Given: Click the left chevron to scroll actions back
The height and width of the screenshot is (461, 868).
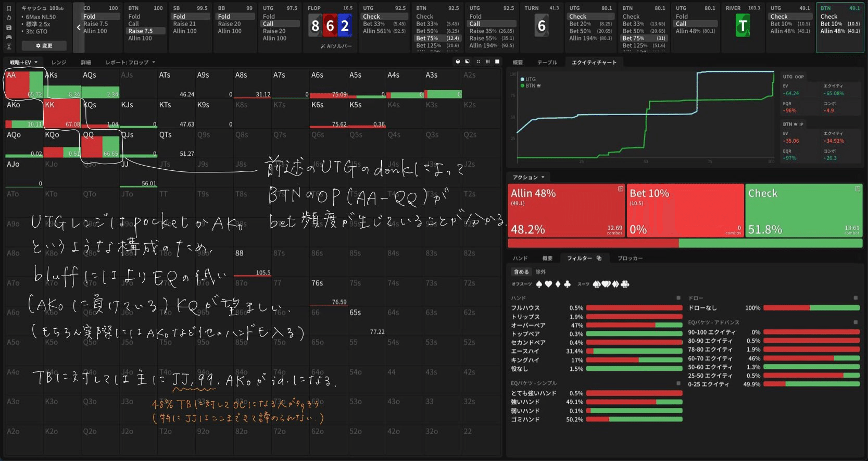Looking at the screenshot, I should click(x=79, y=27).
